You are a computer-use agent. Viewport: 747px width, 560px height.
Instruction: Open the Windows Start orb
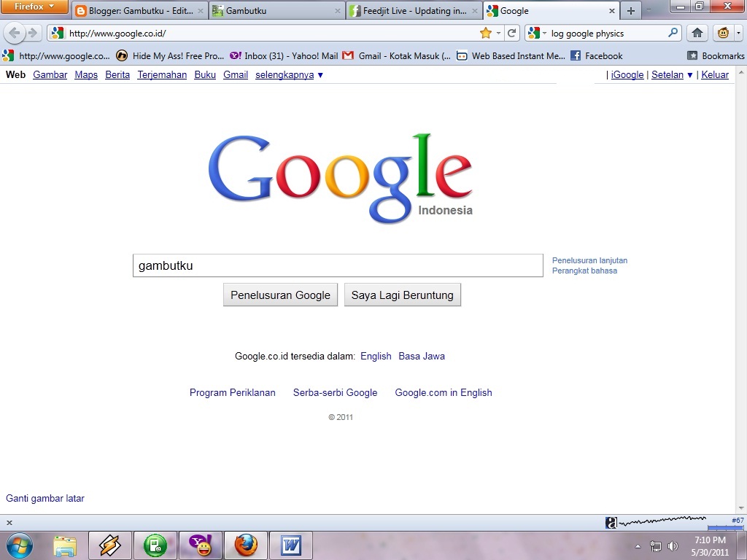coord(20,545)
